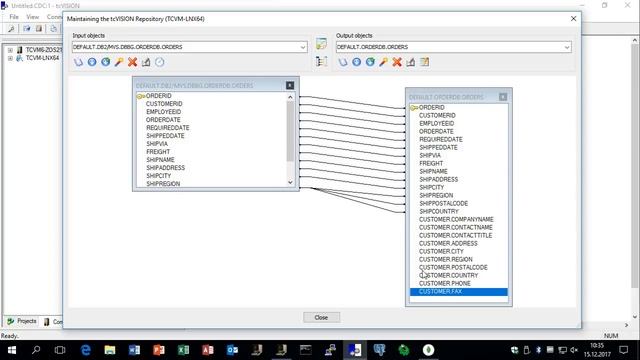Select ORDERID in the input field list
The width and height of the screenshot is (640, 360).
click(158, 96)
